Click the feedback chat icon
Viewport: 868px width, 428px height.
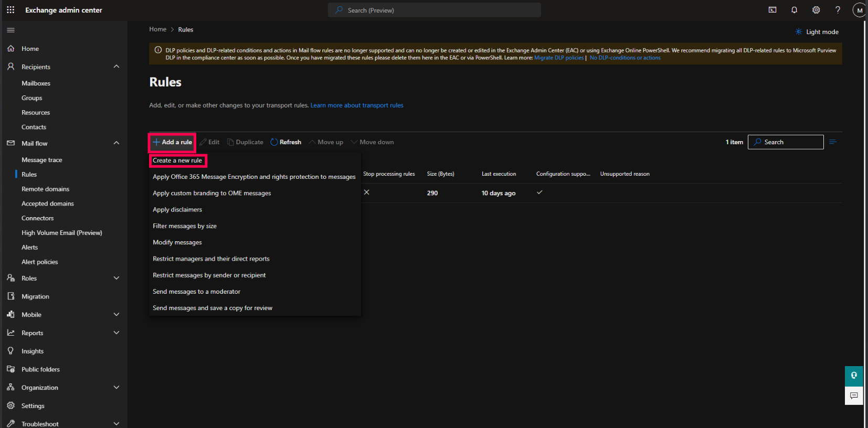854,395
